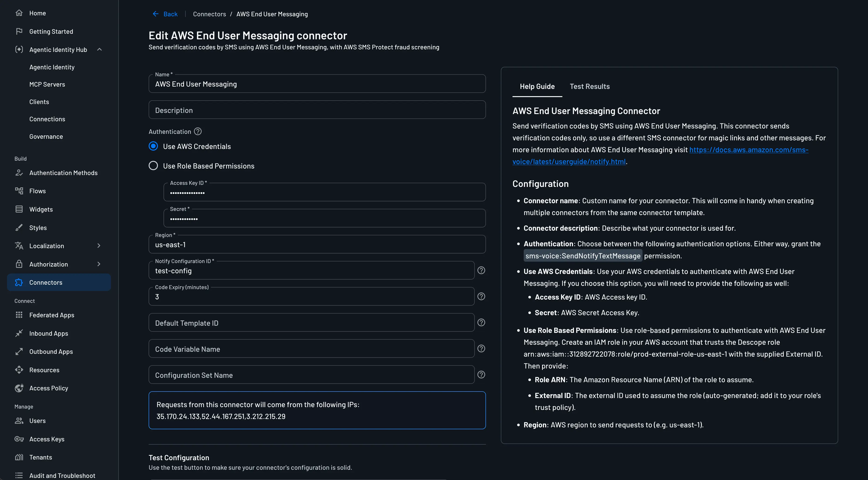Show help for Default Template ID
Viewport: 868px width, 480px height.
(481, 322)
